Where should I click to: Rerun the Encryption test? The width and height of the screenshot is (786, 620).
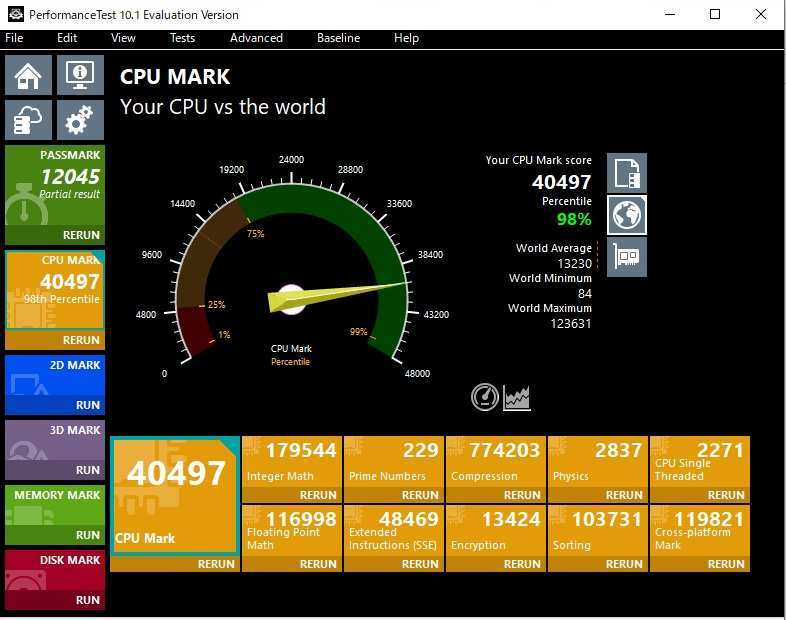(x=522, y=564)
